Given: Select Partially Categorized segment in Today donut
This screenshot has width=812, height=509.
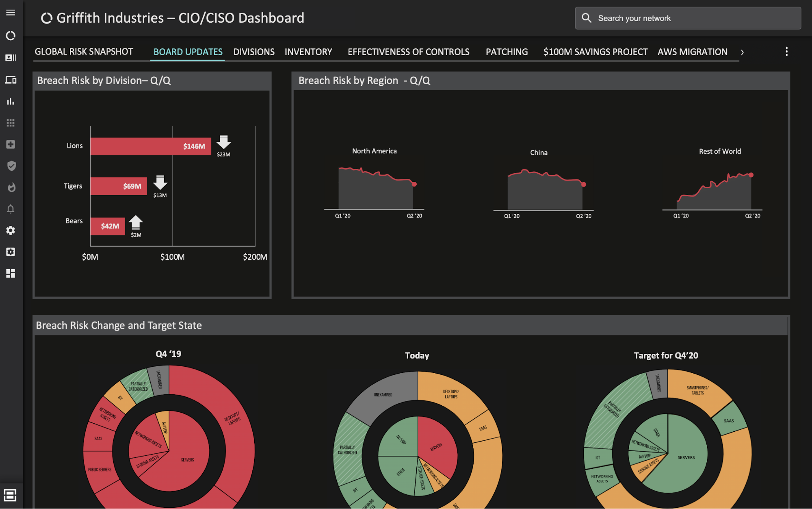Looking at the screenshot, I should pyautogui.click(x=347, y=450).
